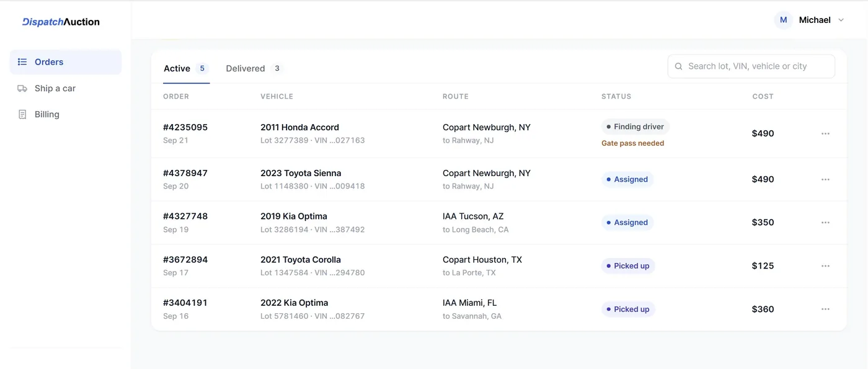Open Orders in the sidebar

[x=66, y=62]
